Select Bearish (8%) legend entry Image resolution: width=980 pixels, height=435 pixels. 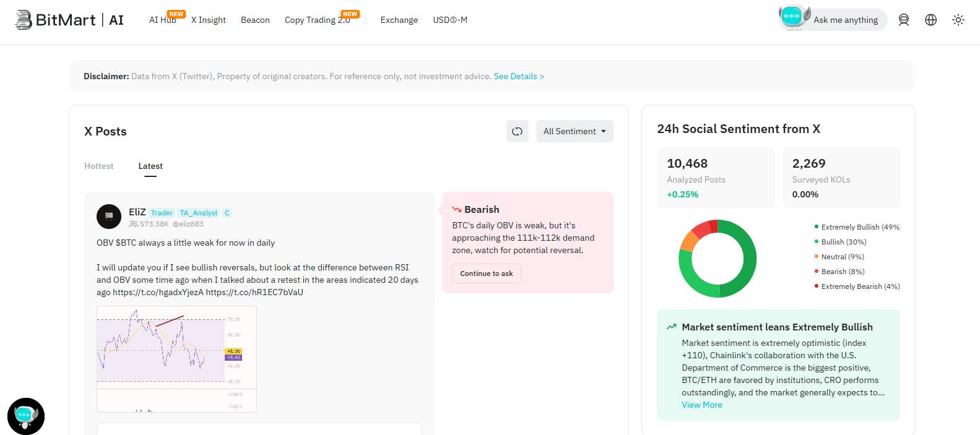pyautogui.click(x=839, y=272)
